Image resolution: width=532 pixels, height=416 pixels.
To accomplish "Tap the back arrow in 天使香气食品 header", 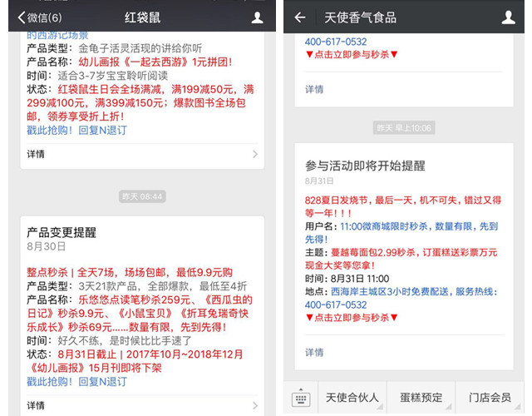I will pyautogui.click(x=299, y=17).
